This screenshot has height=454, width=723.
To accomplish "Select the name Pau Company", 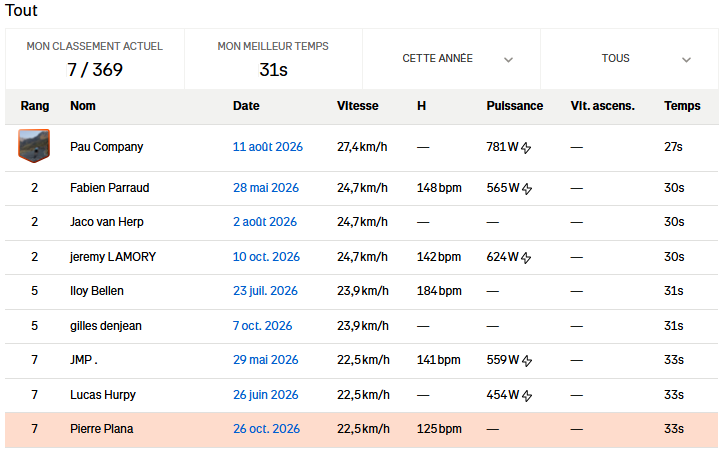I will [x=107, y=147].
